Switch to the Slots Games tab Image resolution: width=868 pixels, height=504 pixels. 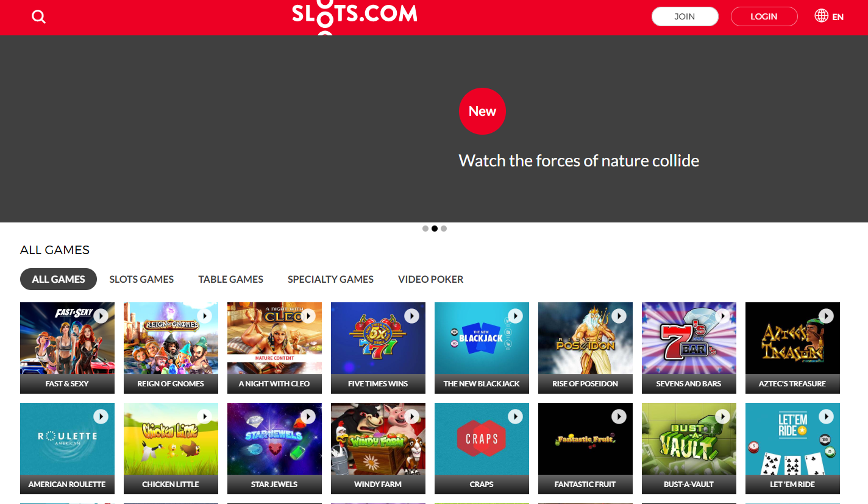point(141,279)
